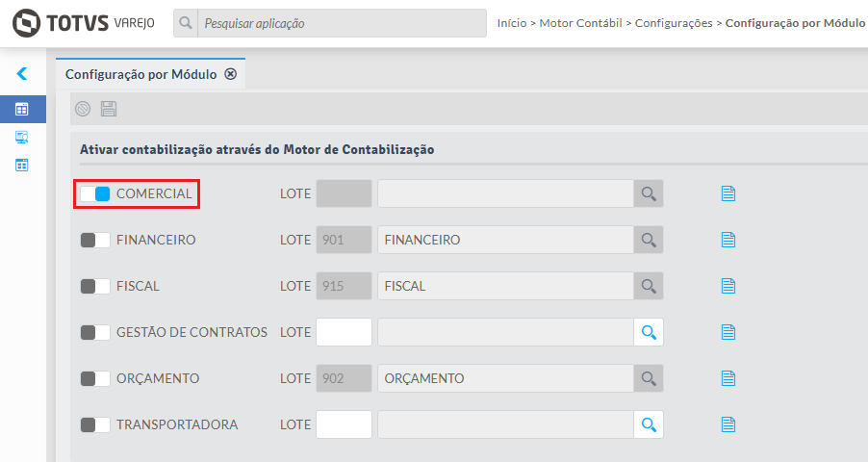This screenshot has width=868, height=462.
Task: Enable the FINANCEIRO module toggle
Action: click(x=95, y=240)
